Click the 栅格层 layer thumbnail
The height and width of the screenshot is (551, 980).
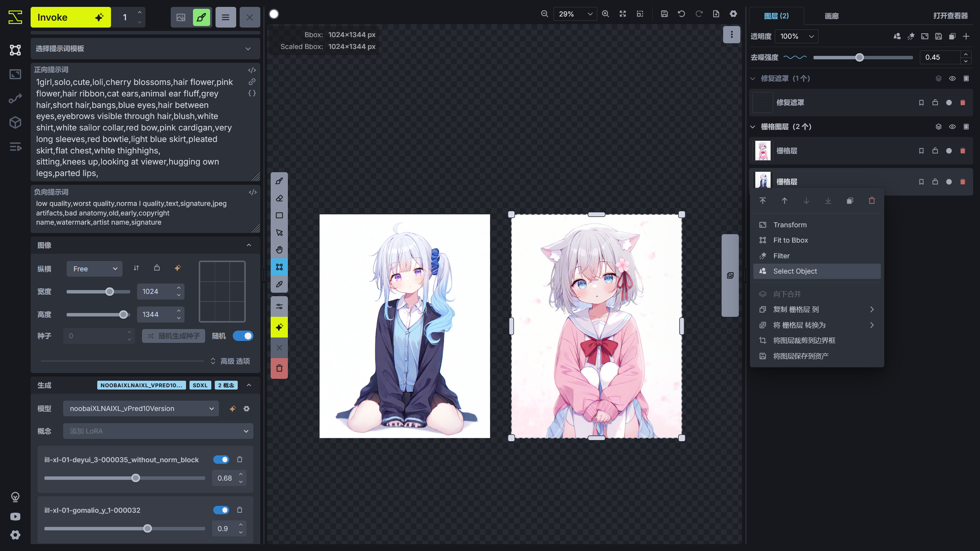pos(762,150)
